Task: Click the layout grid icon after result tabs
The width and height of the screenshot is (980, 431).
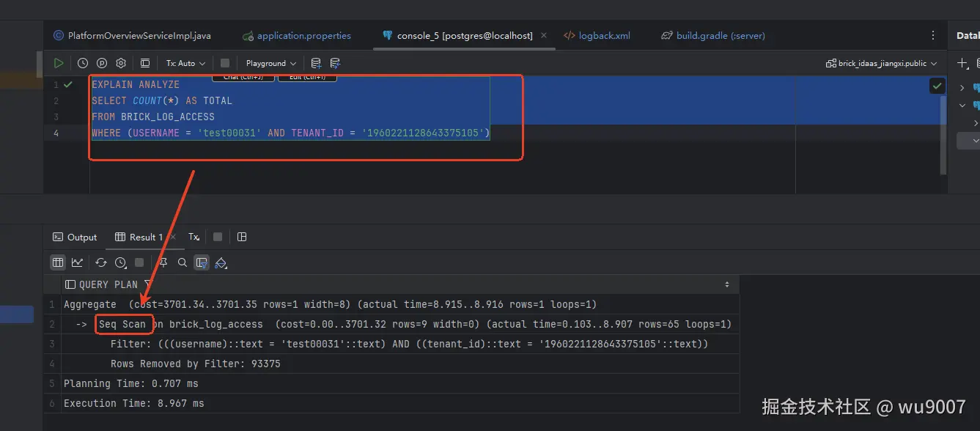Action: (x=242, y=237)
